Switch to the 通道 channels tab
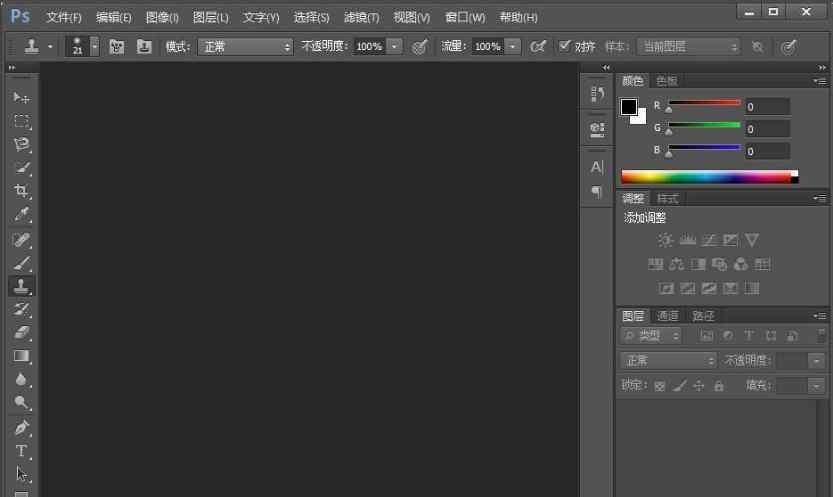This screenshot has height=497, width=833. pyautogui.click(x=667, y=316)
